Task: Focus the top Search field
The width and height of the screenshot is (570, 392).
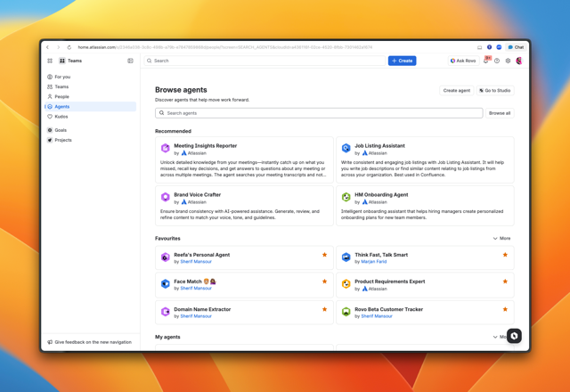Action: [265, 61]
